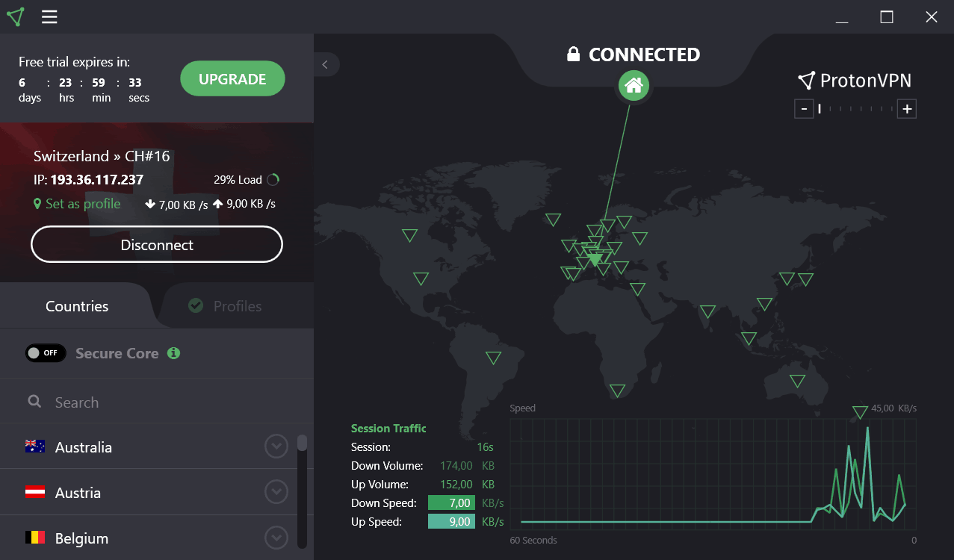Screen dimensions: 954x560
Task: Click the Down Speed 7,00 bar
Action: click(451, 503)
